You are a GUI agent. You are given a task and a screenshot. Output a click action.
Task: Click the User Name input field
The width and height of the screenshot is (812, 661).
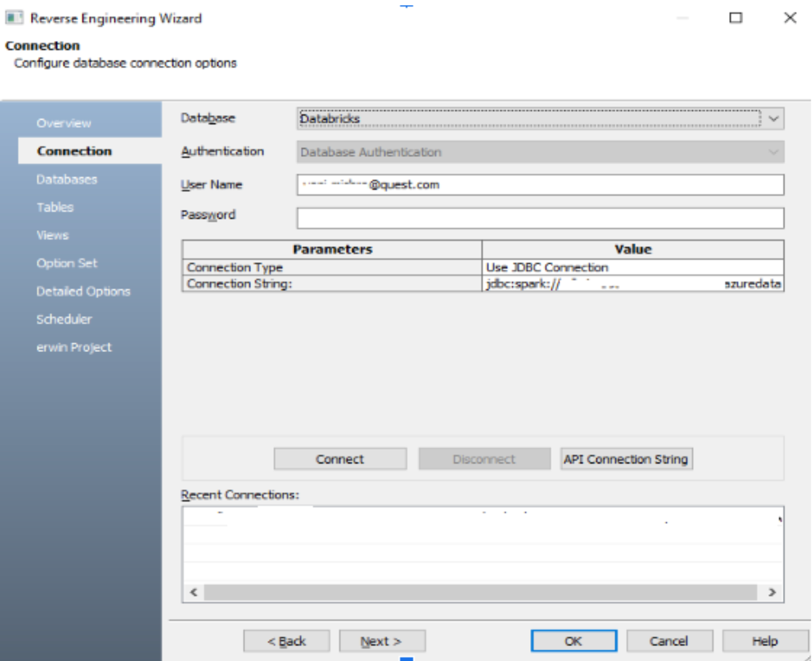coord(540,185)
